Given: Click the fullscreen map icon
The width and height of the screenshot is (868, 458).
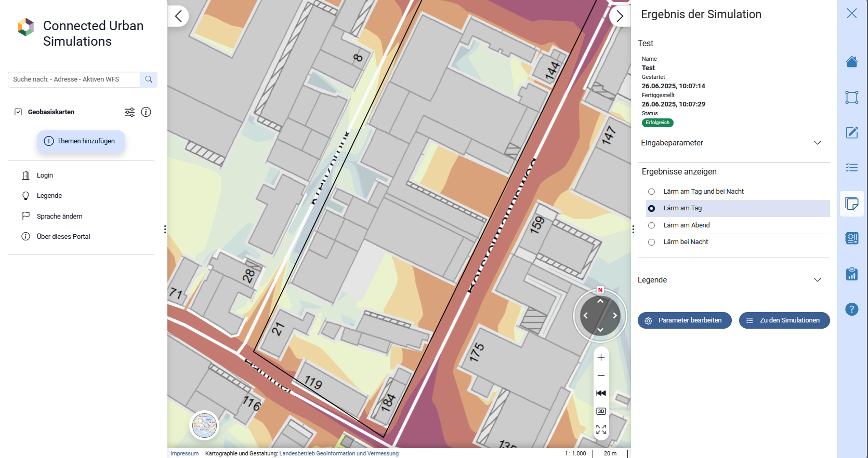Looking at the screenshot, I should point(601,429).
